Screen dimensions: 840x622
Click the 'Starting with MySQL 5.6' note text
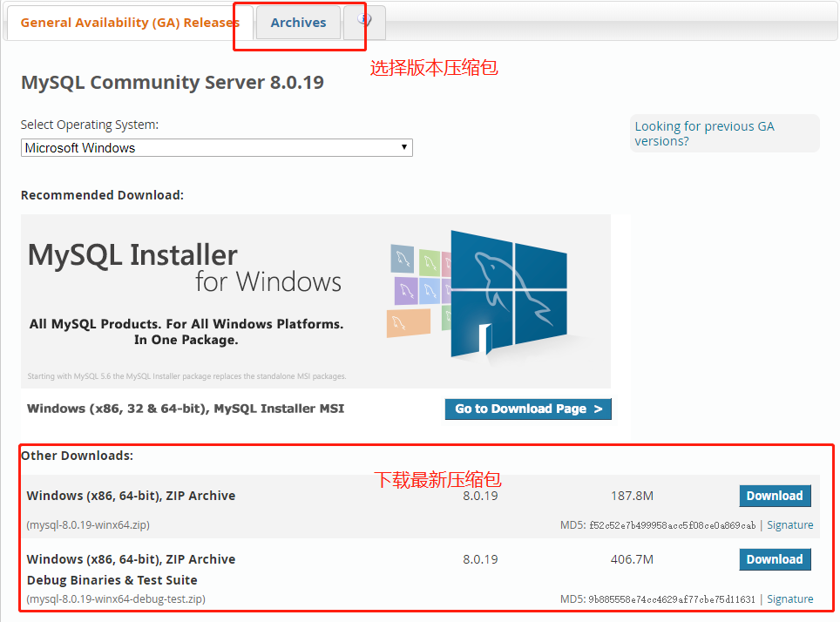click(x=187, y=376)
